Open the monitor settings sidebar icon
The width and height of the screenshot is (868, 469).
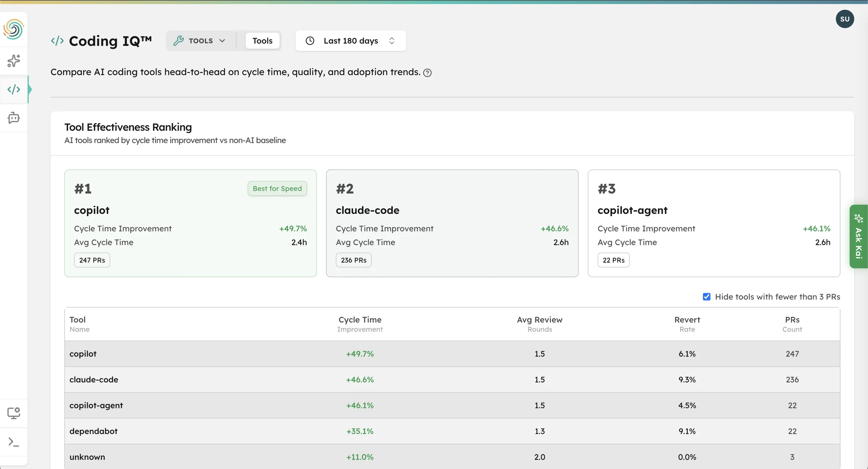click(x=14, y=413)
